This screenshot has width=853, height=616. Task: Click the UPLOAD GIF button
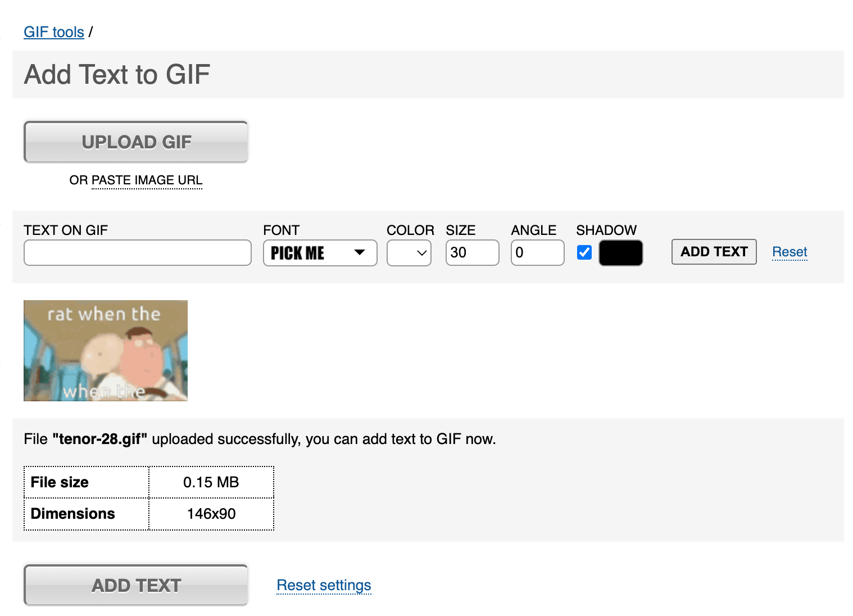pyautogui.click(x=136, y=142)
